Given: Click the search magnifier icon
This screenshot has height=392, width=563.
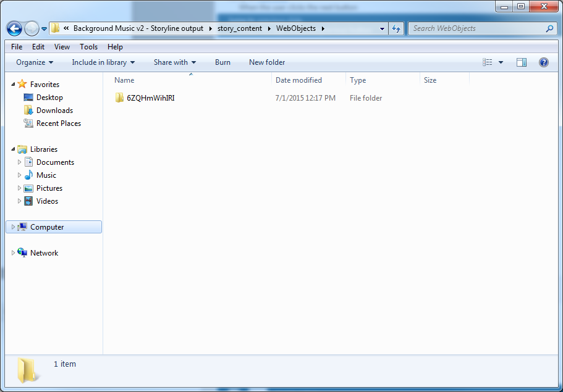Looking at the screenshot, I should pos(550,28).
